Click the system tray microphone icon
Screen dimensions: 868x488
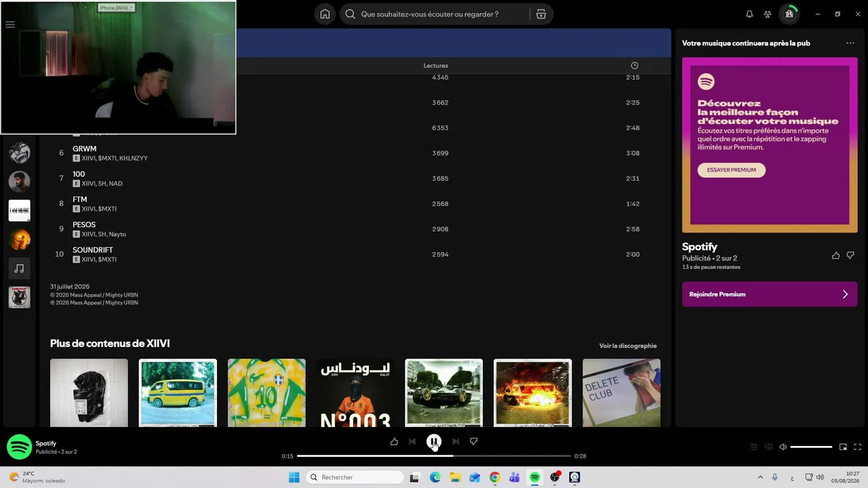click(775, 477)
